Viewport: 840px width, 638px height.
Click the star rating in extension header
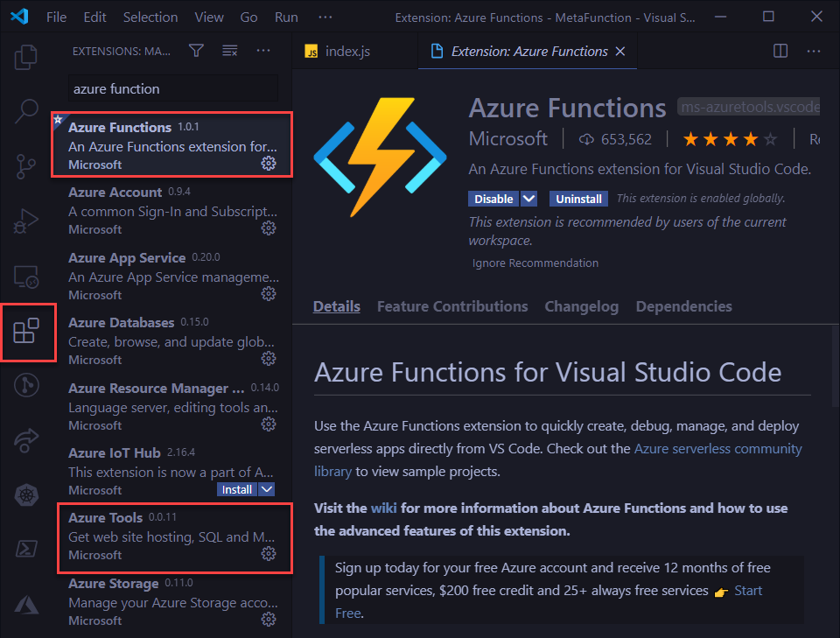pos(730,139)
